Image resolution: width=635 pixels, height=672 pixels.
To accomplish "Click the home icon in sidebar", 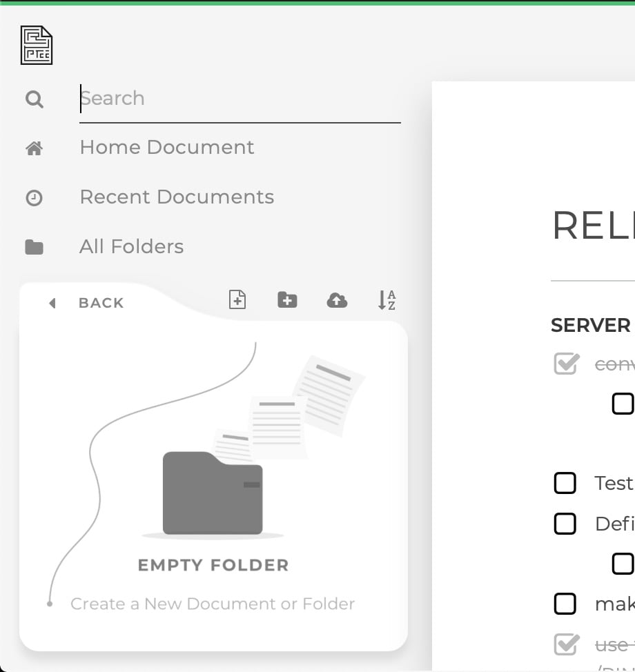I will coord(35,148).
